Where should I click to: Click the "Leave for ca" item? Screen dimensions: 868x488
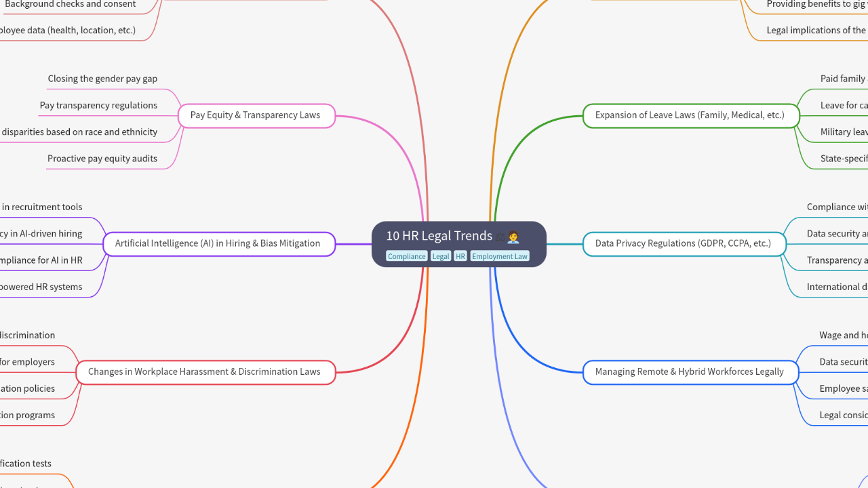844,105
